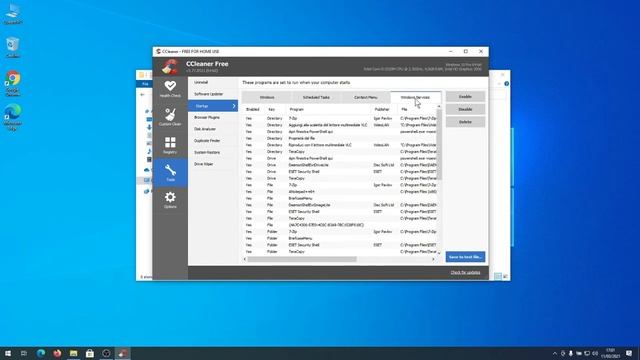
Task: Switch to the Scheduled Tasks tab
Action: click(316, 97)
